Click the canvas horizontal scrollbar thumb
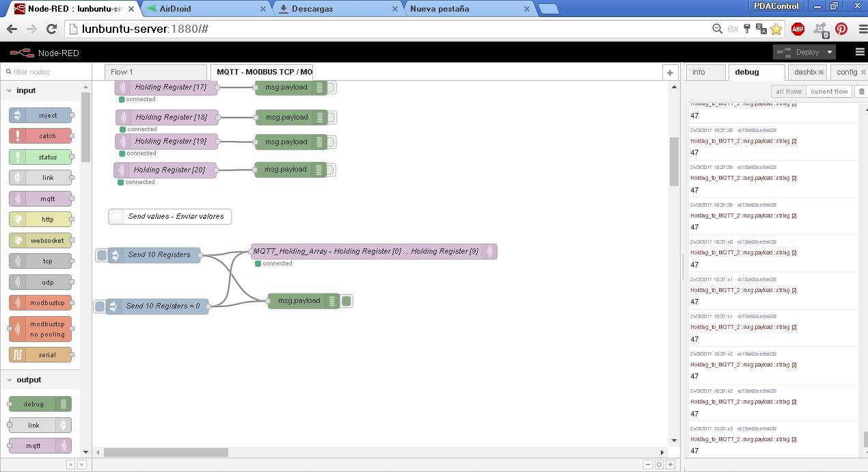 [166, 452]
